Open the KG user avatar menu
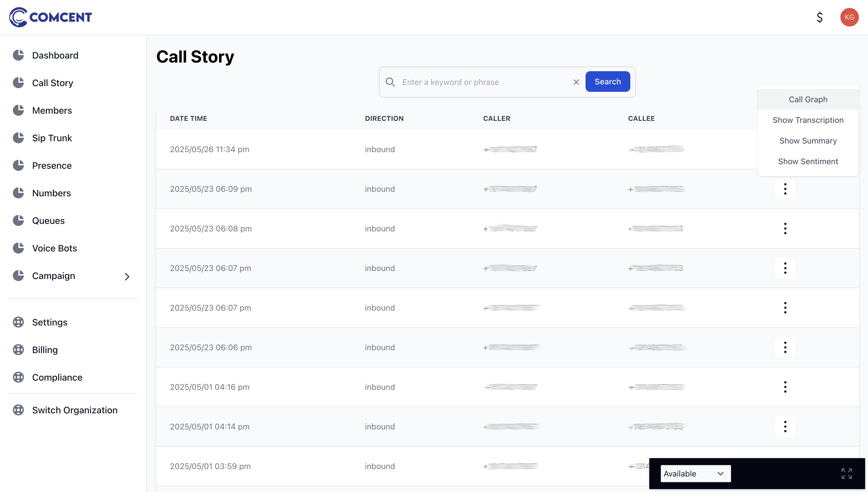The image size is (868, 492). [849, 17]
